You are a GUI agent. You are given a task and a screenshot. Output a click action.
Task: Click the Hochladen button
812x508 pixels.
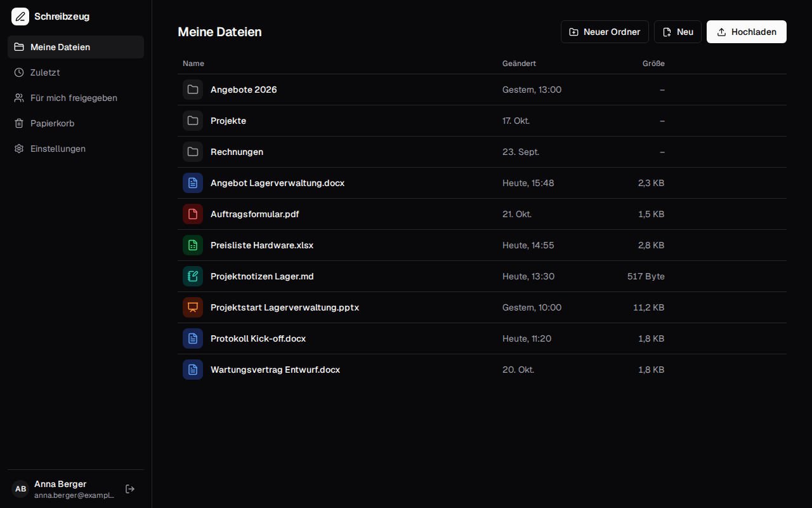(747, 32)
